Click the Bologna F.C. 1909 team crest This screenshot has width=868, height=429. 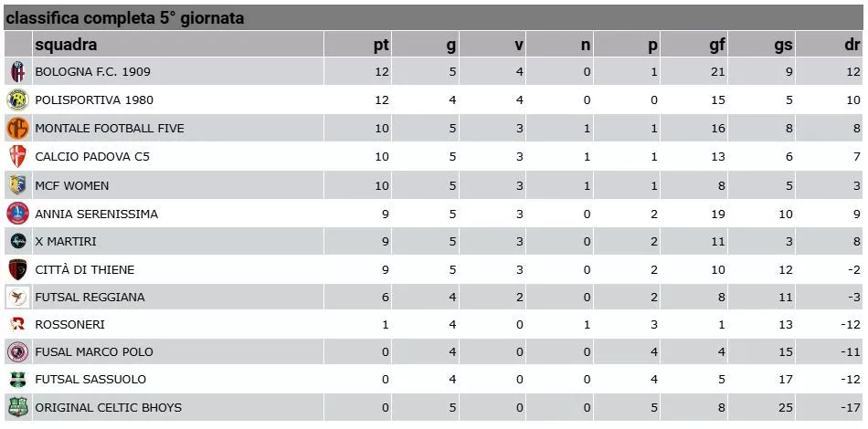(x=17, y=72)
